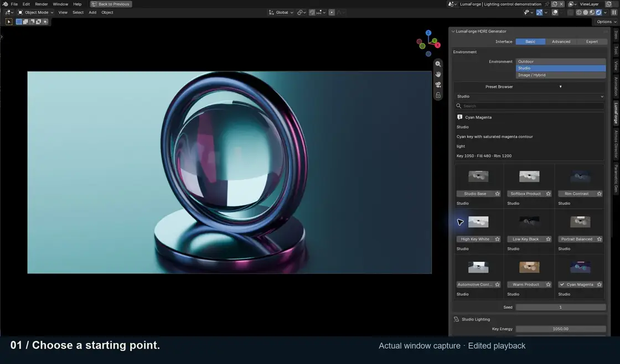
Task: Click the add view layer icon
Action: (608, 4)
